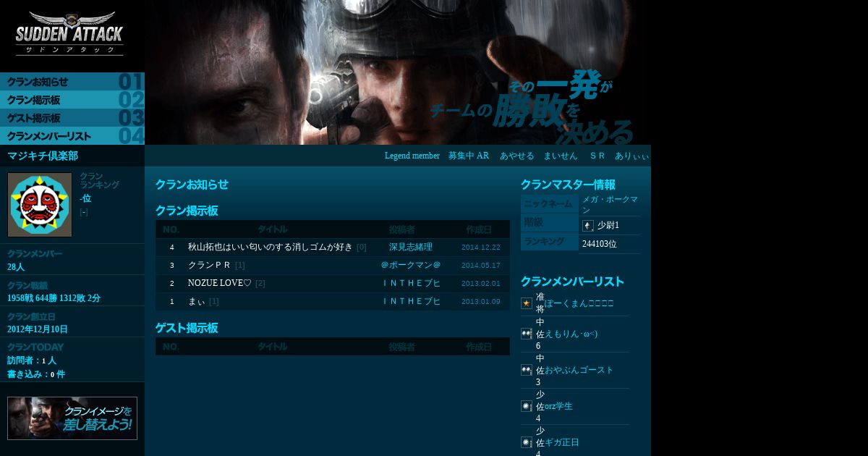The height and width of the screenshot is (456, 868).
Task: Open member えもりん profile
Action: pos(571,334)
